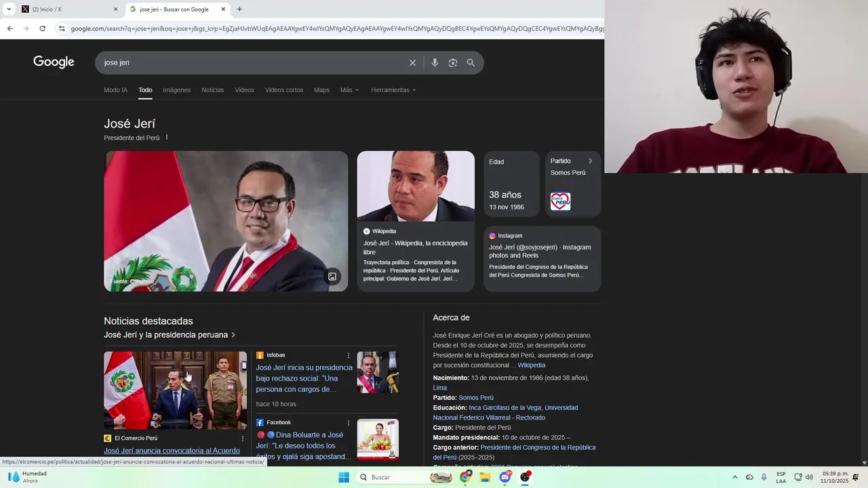This screenshot has height=488, width=868.
Task: Select the Videos tab
Action: coord(244,90)
